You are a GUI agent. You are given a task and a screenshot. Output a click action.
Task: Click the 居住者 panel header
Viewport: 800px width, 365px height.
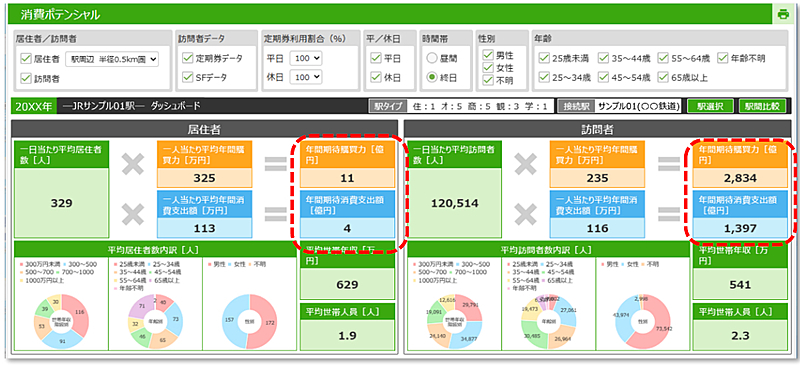click(205, 130)
